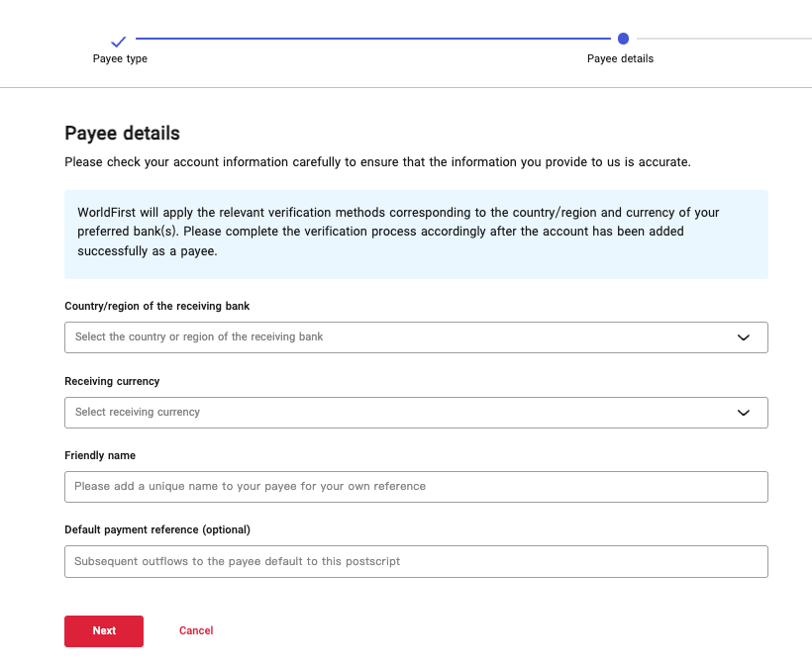812x668 pixels.
Task: Click the Payee type checkmark icon
Action: pos(119,41)
